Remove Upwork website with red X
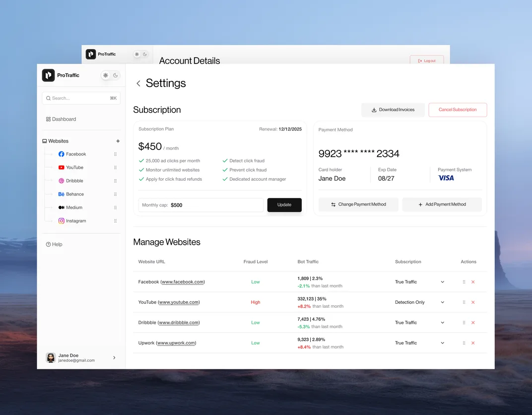 coord(473,343)
